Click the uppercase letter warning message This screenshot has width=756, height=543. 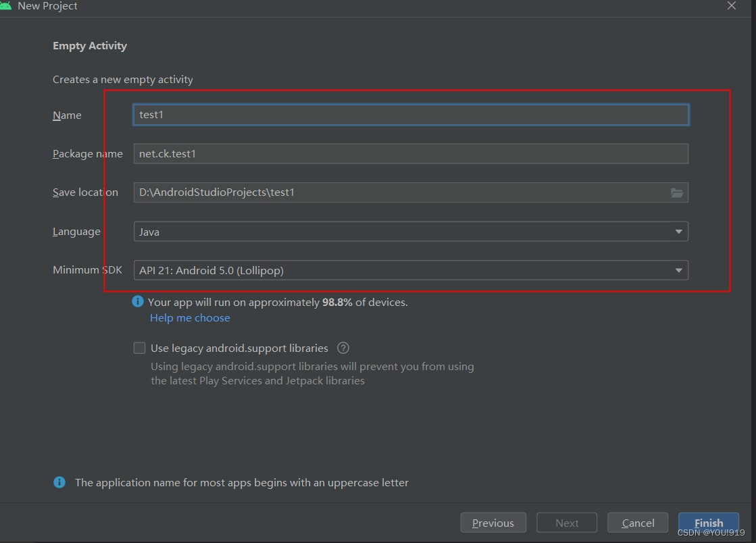pyautogui.click(x=242, y=482)
